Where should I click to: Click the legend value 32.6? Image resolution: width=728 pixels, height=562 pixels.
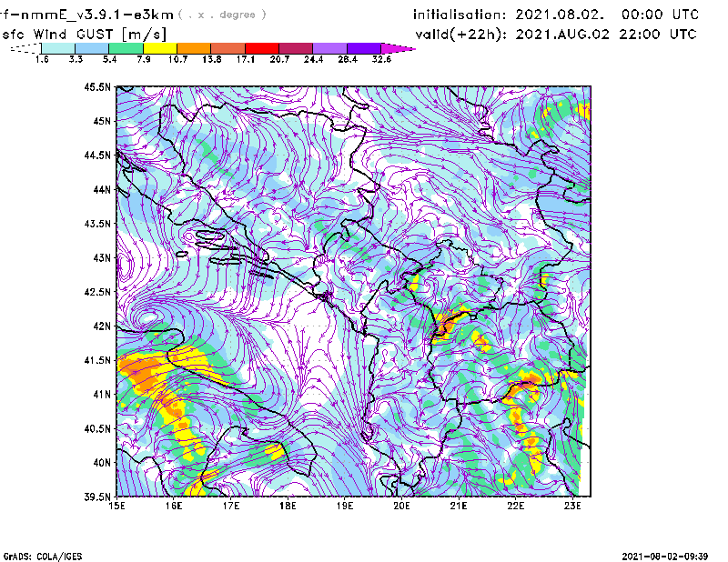381,59
